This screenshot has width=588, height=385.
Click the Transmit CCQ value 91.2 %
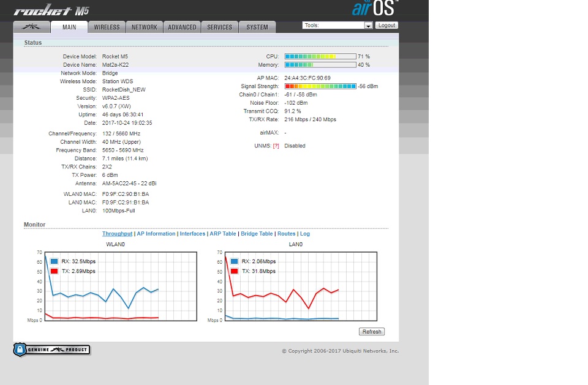pyautogui.click(x=293, y=111)
